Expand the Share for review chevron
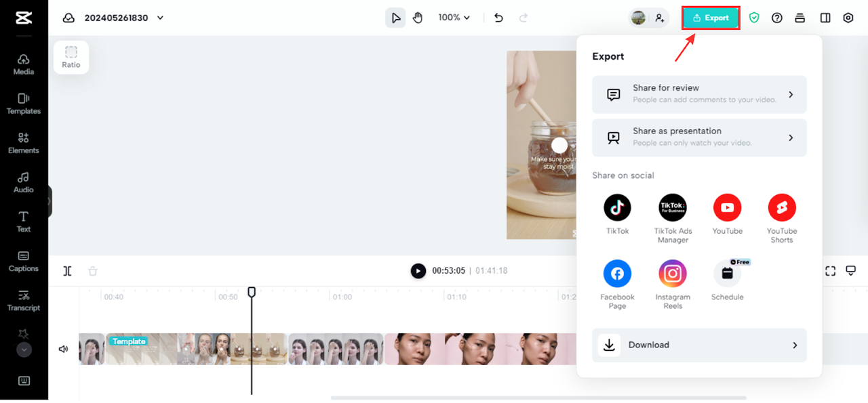 pos(791,94)
